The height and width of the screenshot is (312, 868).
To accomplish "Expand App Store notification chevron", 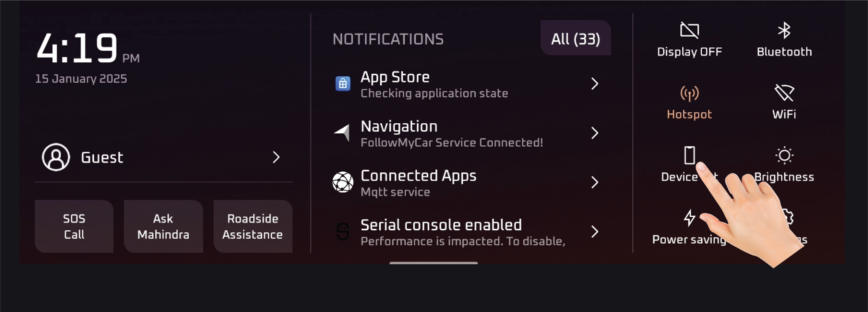I will (595, 84).
